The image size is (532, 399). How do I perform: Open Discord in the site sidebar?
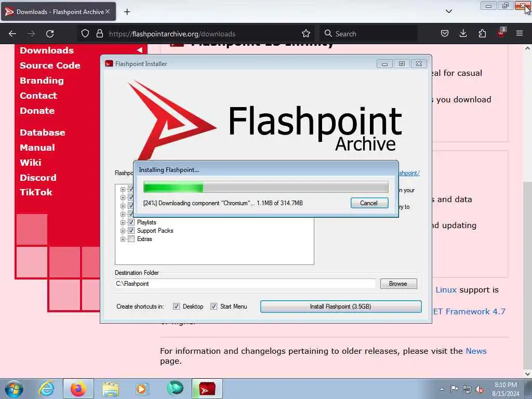point(38,178)
